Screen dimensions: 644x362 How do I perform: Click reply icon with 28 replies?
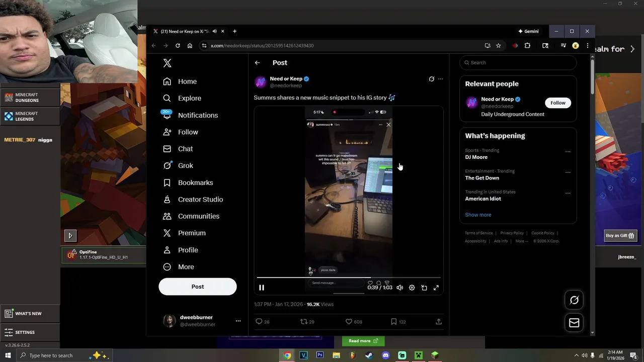(x=259, y=321)
